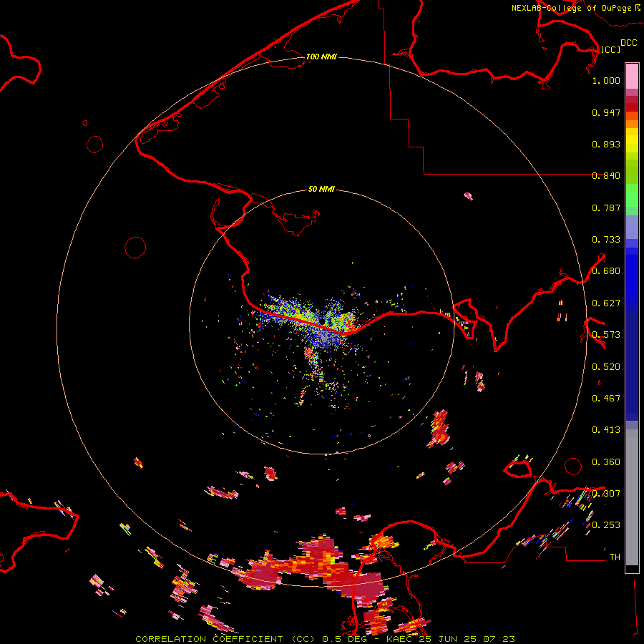Click the 0.787 legend value
This screenshot has height=644, width=644.
606,208
